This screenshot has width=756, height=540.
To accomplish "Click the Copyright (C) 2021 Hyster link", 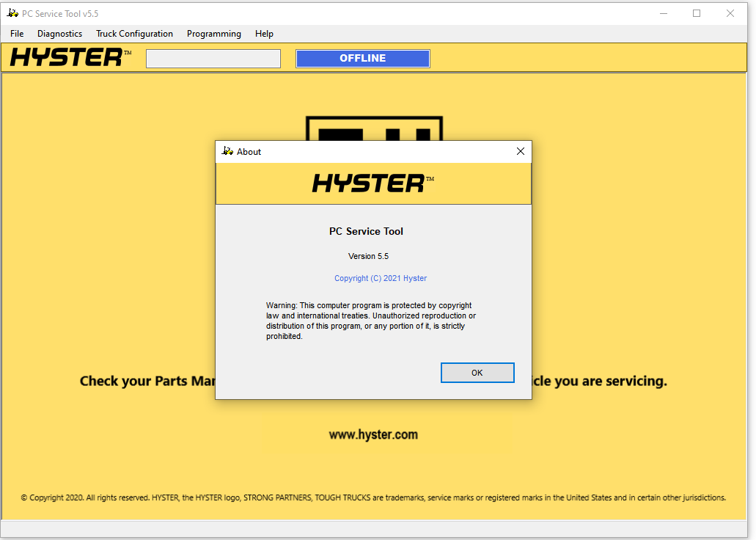I will 380,278.
